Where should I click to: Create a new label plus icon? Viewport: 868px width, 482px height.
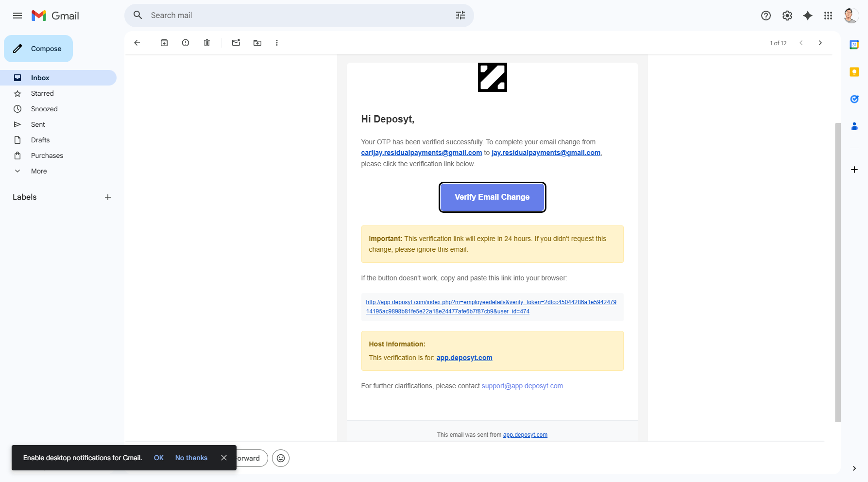108,197
